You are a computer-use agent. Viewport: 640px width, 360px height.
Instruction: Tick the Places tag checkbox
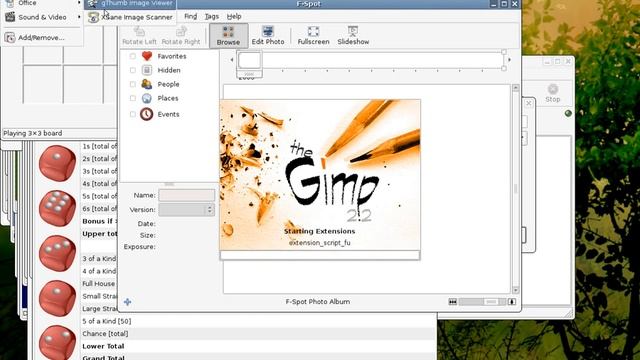pyautogui.click(x=133, y=98)
